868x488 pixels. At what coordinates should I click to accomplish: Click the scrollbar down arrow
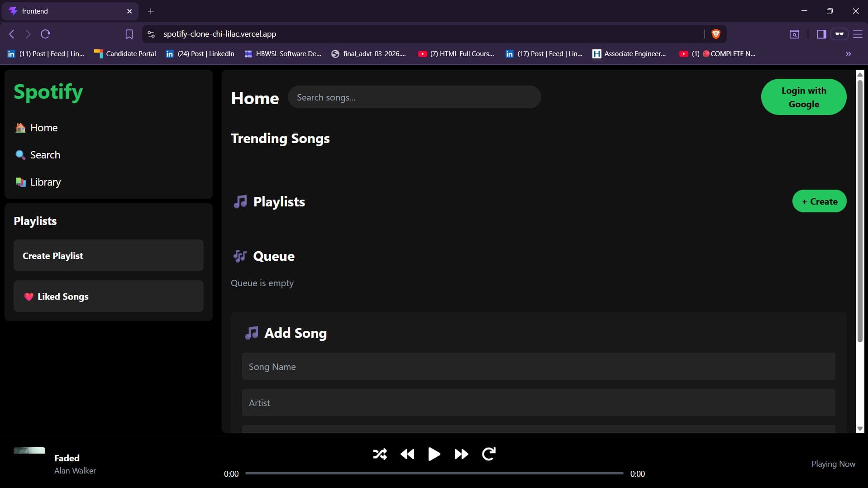point(860,429)
